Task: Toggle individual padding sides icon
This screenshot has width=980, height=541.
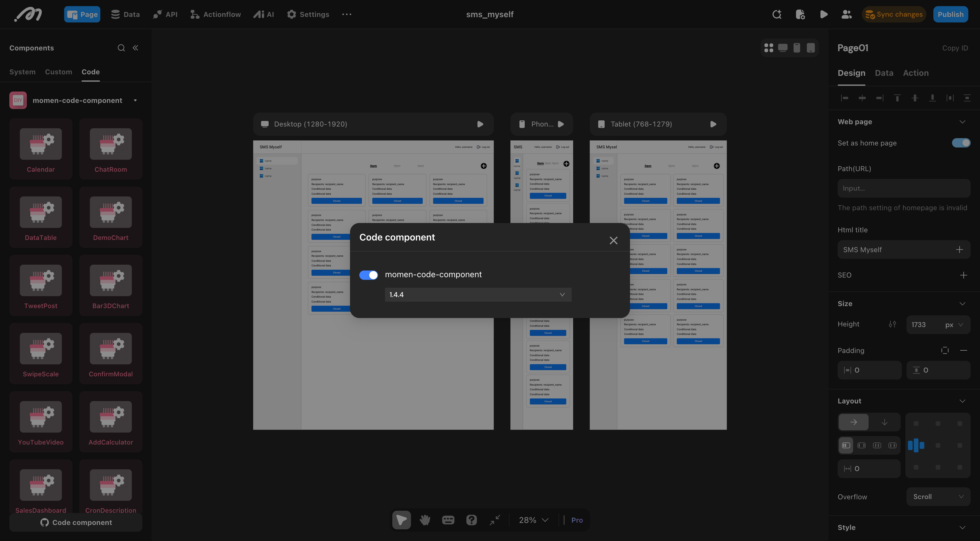Action: click(945, 351)
